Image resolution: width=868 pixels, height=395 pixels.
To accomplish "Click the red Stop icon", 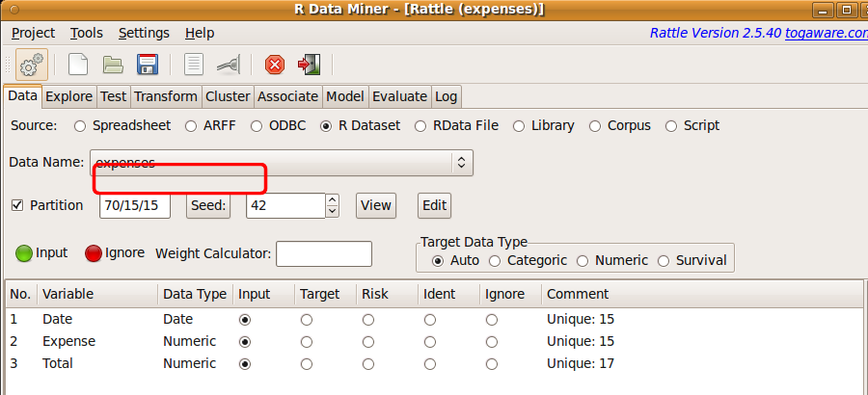I will point(275,66).
